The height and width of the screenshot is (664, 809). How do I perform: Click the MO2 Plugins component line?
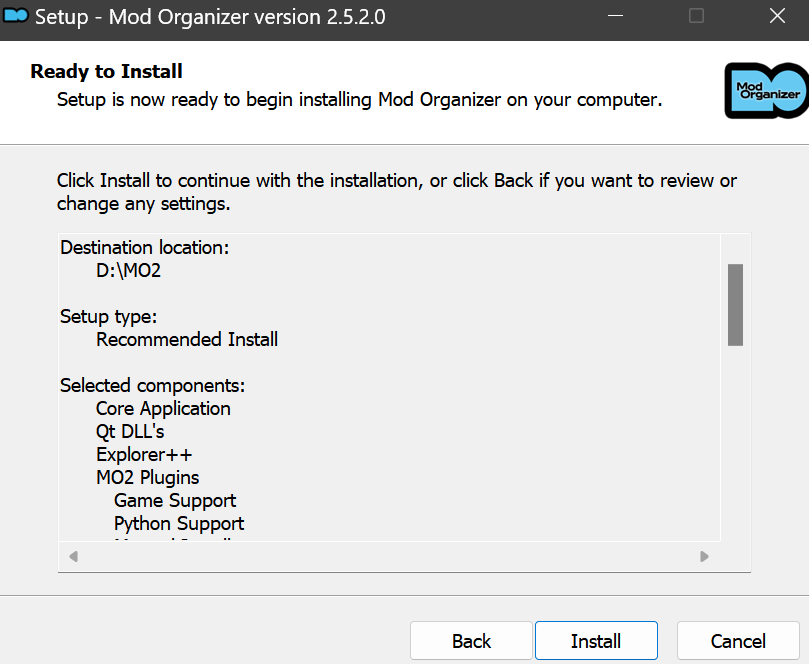tap(148, 478)
